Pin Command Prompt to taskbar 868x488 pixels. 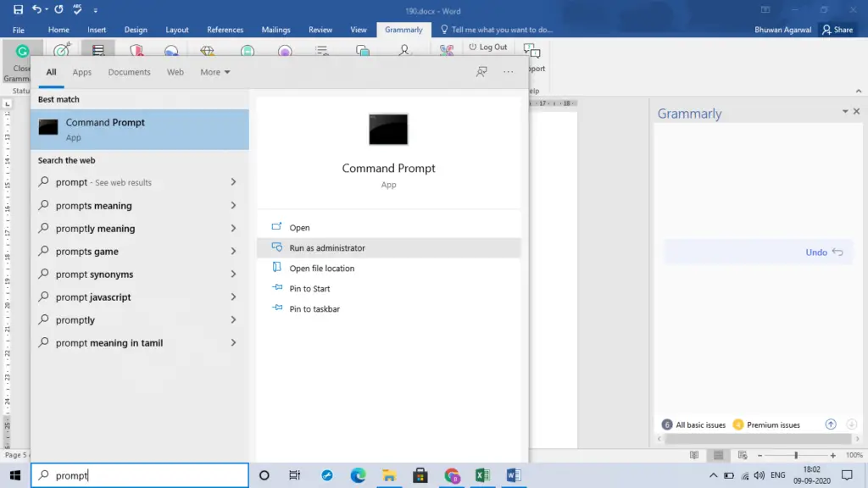(388, 308)
